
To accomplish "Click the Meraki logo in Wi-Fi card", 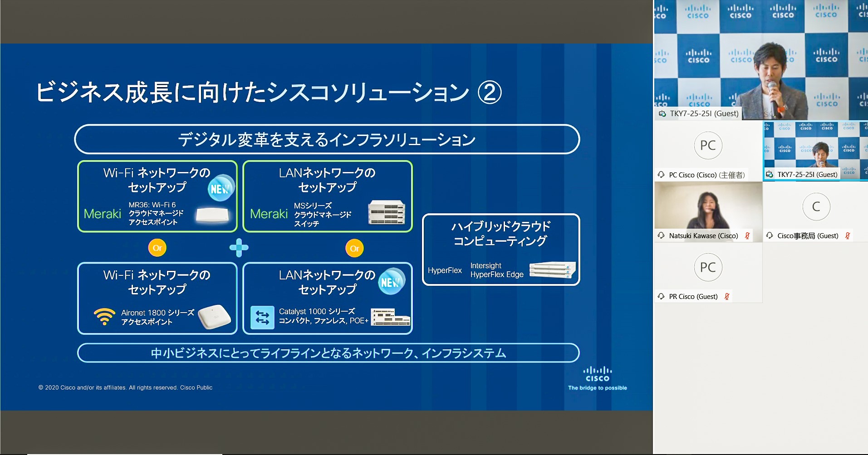I will 103,214.
